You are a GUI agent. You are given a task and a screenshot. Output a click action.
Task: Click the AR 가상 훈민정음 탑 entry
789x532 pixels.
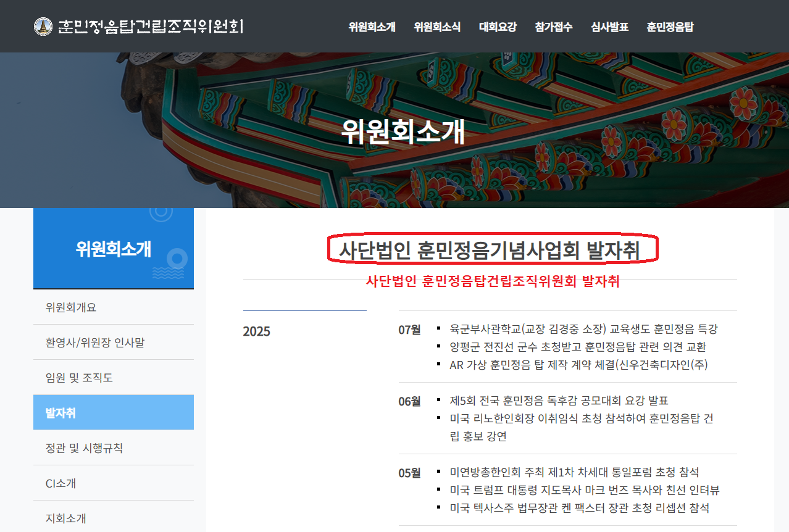[578, 365]
